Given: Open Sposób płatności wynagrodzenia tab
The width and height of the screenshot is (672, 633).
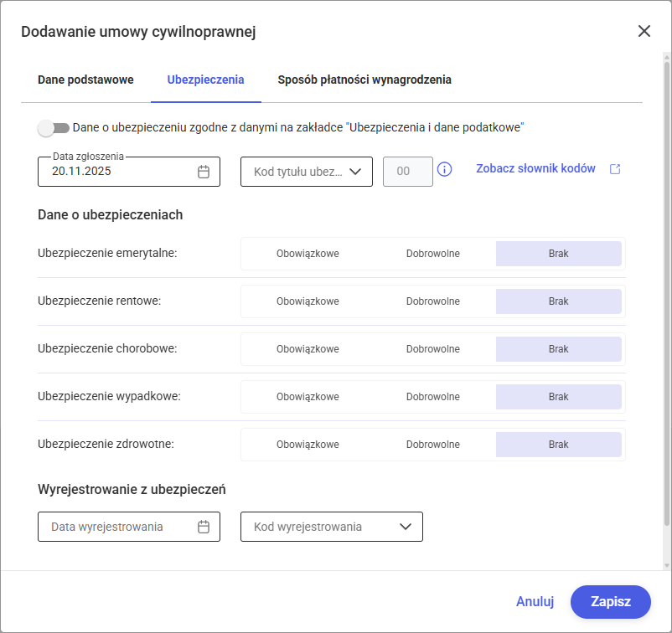Looking at the screenshot, I should pyautogui.click(x=364, y=80).
